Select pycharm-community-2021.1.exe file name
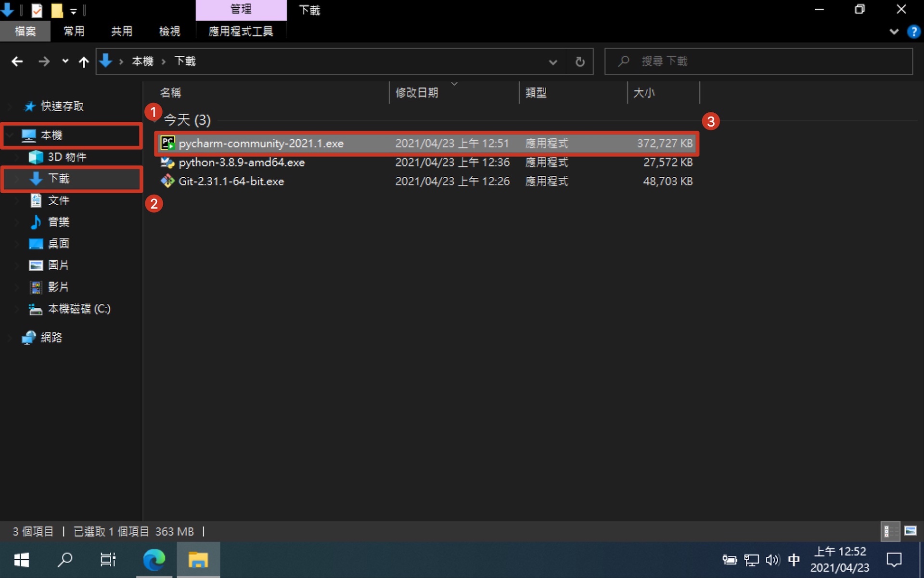Image resolution: width=924 pixels, height=578 pixels. [261, 144]
